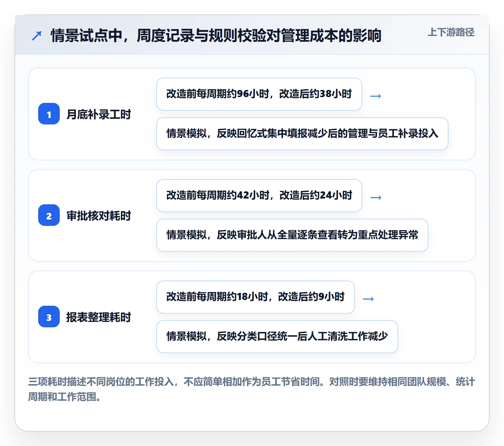Click the box 改造前每周期约18小时，改造后约9小时
Image resolution: width=504 pixels, height=446 pixels.
tap(256, 297)
